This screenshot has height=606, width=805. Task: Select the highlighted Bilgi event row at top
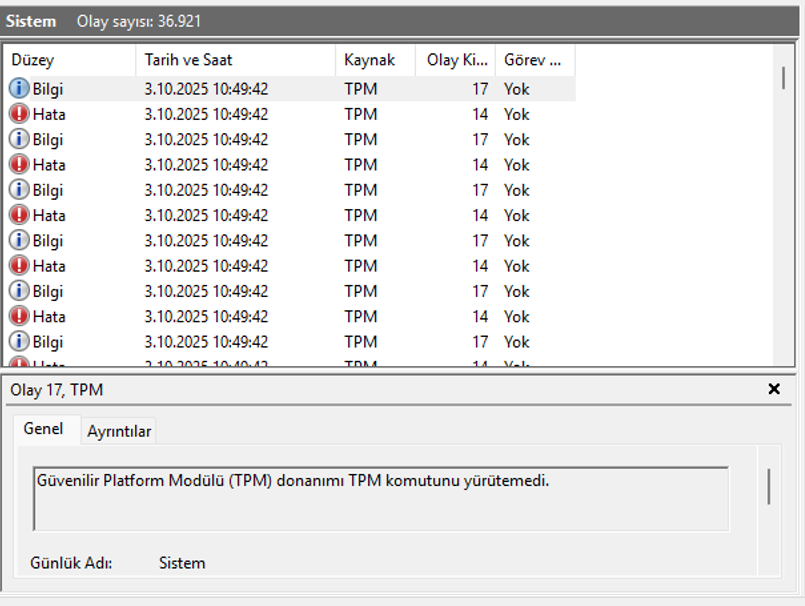click(x=290, y=89)
